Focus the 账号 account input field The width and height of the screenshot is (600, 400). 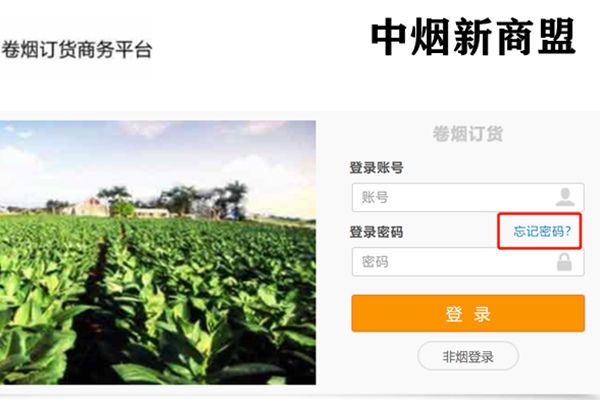pyautogui.click(x=468, y=198)
